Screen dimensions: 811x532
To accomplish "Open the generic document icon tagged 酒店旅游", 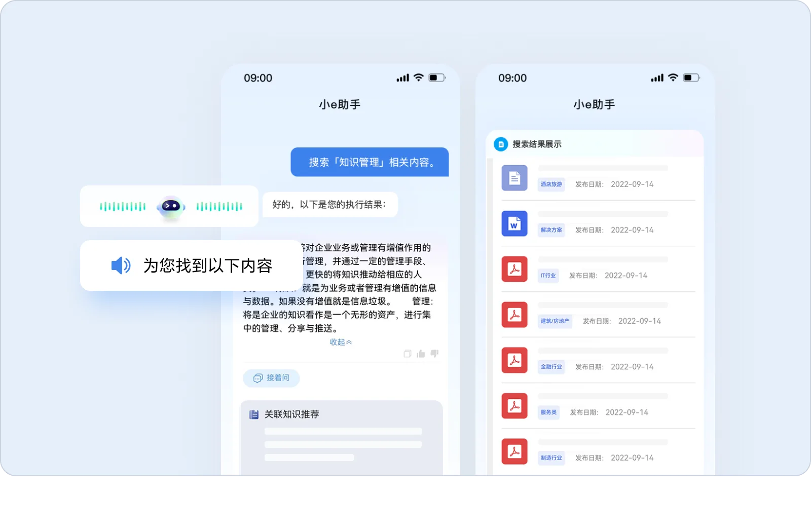I will coord(514,178).
